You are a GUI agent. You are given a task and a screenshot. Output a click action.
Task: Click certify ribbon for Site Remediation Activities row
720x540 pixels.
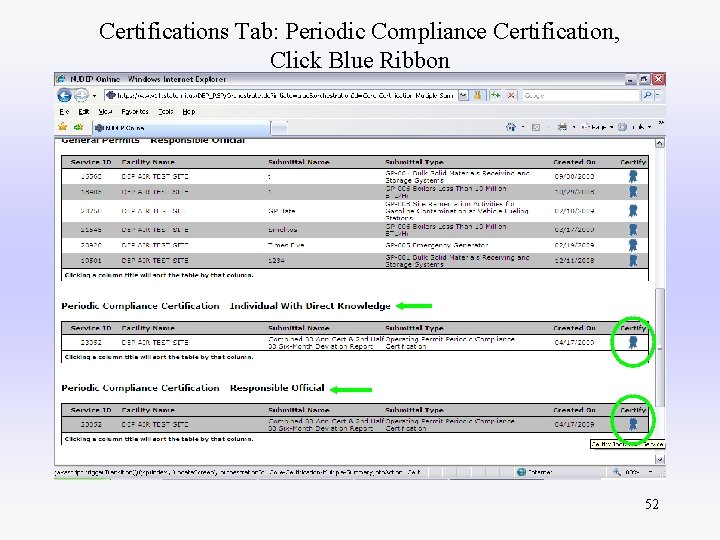[633, 211]
